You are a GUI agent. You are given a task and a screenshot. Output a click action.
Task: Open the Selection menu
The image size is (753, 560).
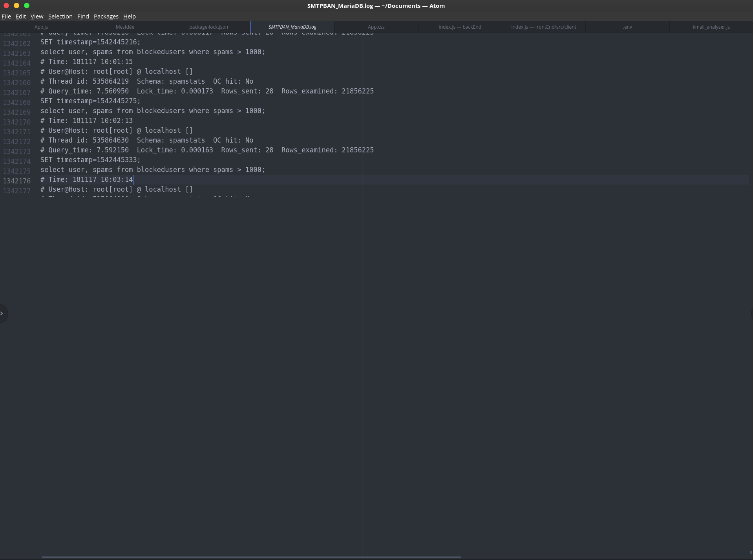tap(60, 16)
